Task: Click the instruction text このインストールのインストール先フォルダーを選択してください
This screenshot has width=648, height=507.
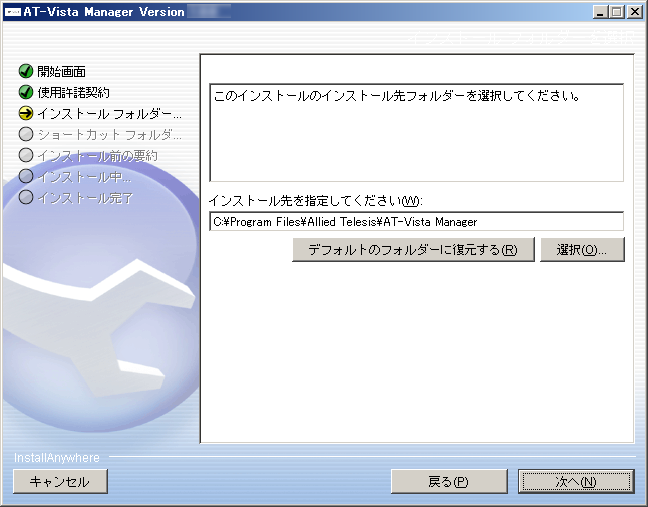Action: [x=397, y=96]
